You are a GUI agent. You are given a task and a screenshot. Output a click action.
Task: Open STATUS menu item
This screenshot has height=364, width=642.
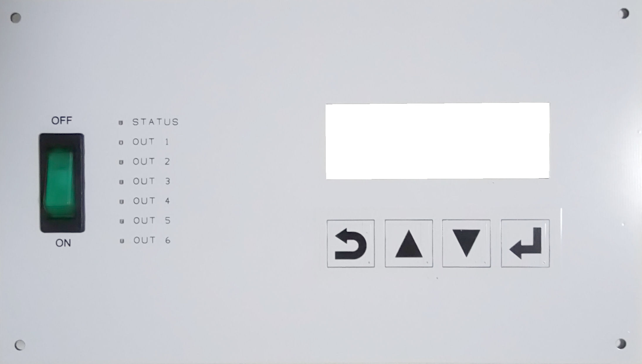tap(156, 122)
